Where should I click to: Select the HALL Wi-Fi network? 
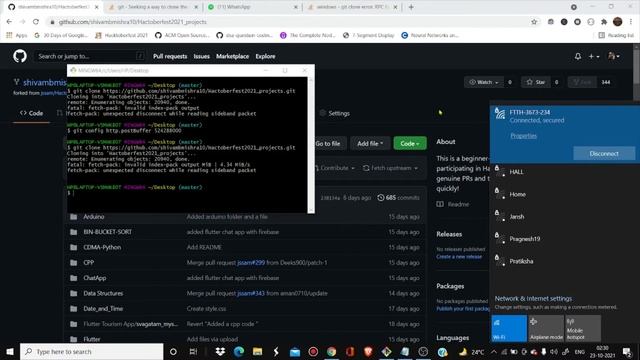pos(564,172)
